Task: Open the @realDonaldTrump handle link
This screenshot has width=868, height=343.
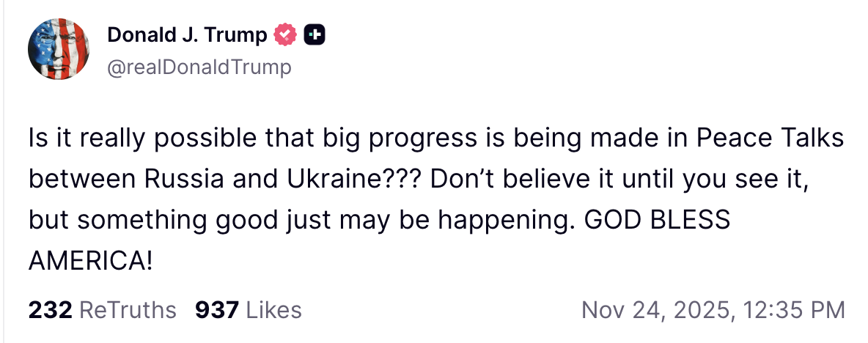Action: point(199,67)
